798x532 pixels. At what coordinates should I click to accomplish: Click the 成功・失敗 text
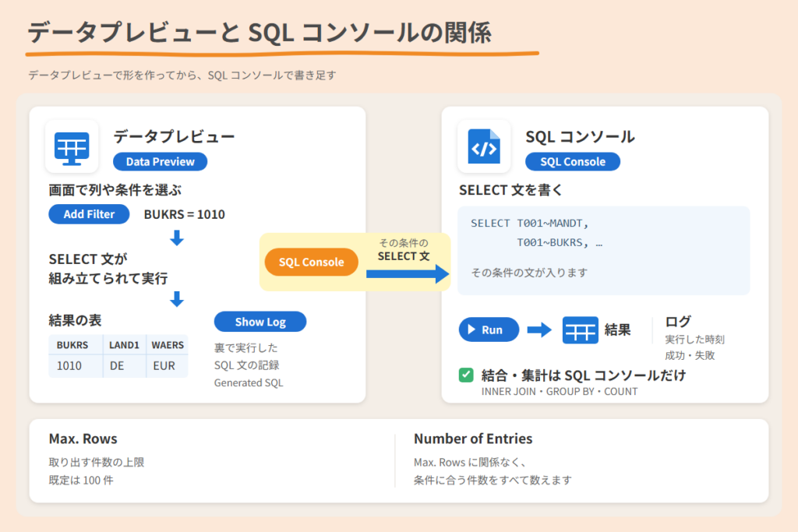coord(690,355)
